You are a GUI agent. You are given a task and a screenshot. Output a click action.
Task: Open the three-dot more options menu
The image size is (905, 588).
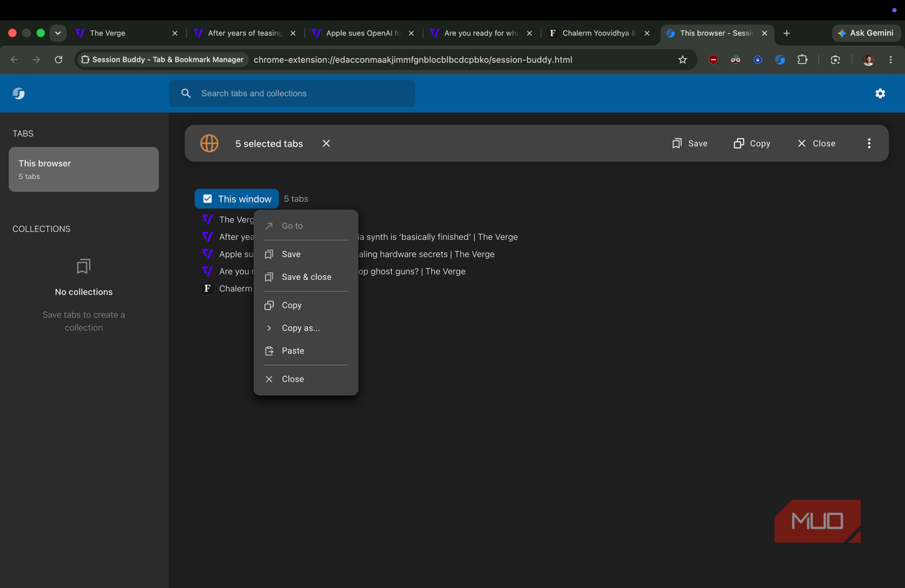pyautogui.click(x=869, y=144)
